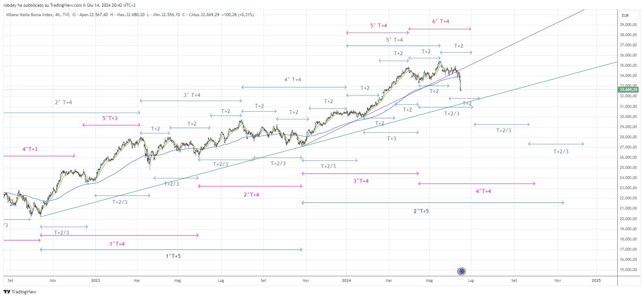This screenshot has width=644, height=298.
Task: Click the economic event flag icon near the time axis
Action: (462, 271)
